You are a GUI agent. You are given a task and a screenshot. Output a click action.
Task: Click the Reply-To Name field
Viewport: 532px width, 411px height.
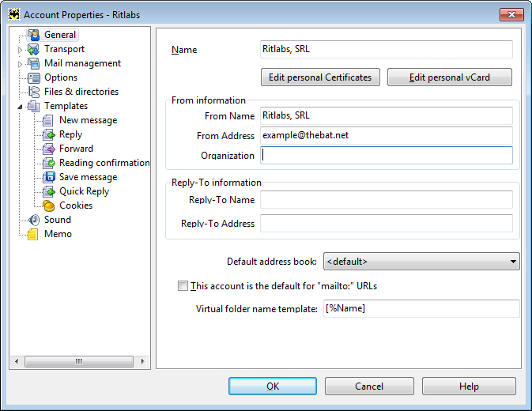pyautogui.click(x=387, y=200)
